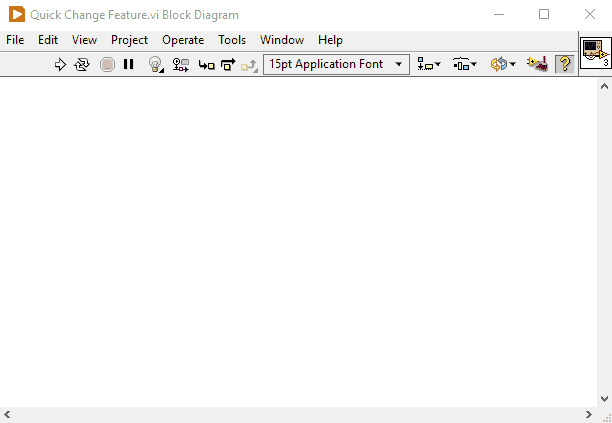The height and width of the screenshot is (423, 612).
Task: Click the VI icon pane thumbnail
Action: tap(596, 53)
